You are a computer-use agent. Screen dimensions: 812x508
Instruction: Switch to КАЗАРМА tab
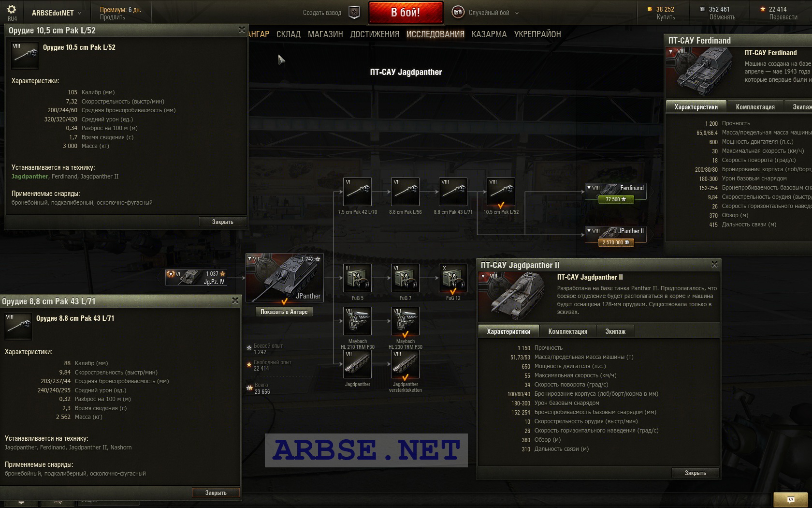pyautogui.click(x=489, y=34)
